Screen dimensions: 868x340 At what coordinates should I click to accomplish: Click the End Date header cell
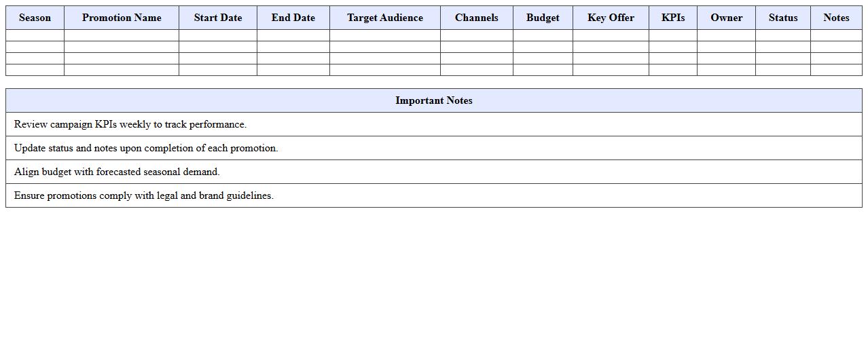coord(293,18)
